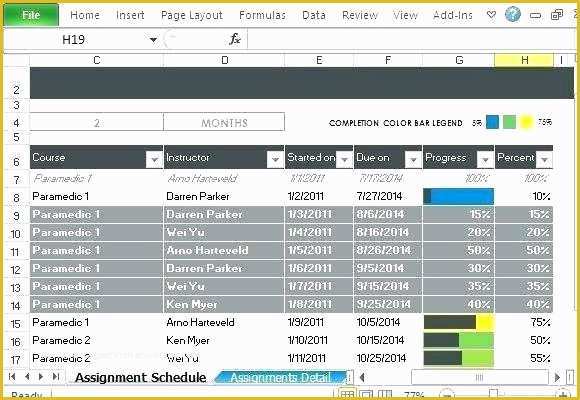This screenshot has width=580, height=400.
Task: Click into the formula bar
Action: (x=411, y=39)
